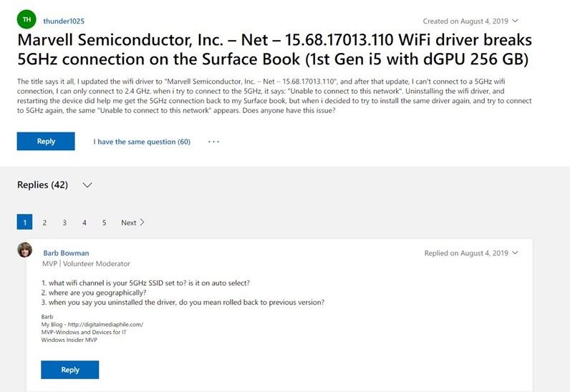The height and width of the screenshot is (392, 570).
Task: Go to page 4 of replies
Action: 84,222
